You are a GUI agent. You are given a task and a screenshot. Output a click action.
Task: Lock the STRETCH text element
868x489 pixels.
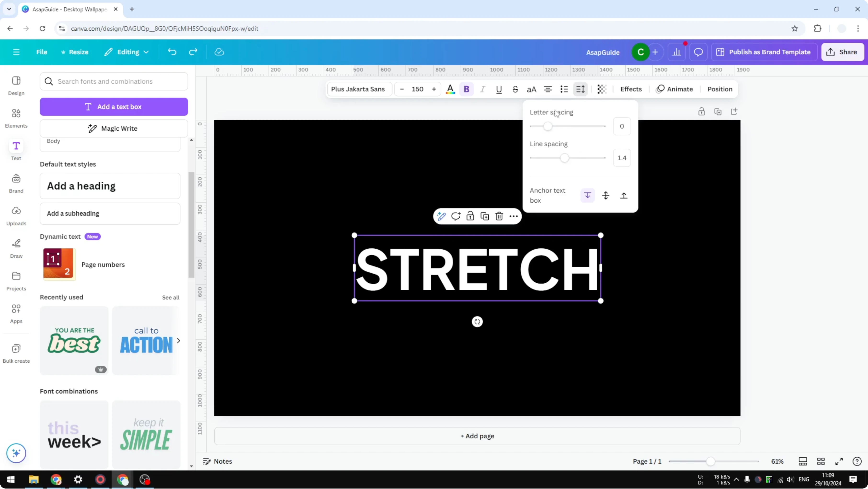[470, 216]
